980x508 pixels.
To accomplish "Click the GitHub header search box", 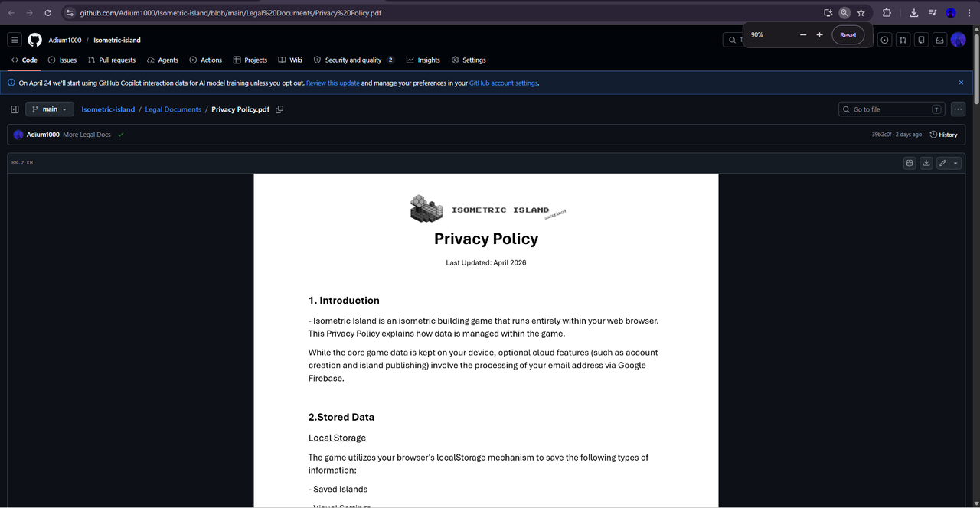I will tap(733, 40).
